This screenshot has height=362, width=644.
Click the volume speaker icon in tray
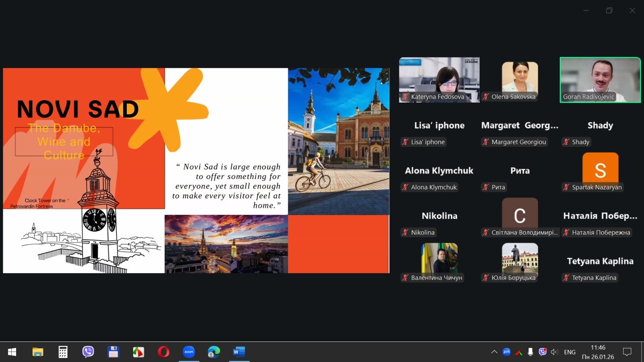click(554, 352)
